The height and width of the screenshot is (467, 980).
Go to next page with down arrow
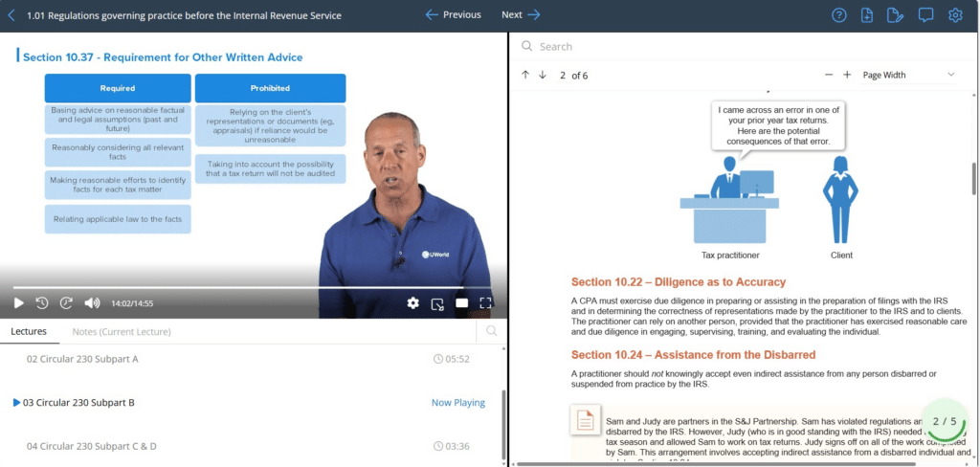click(x=543, y=75)
